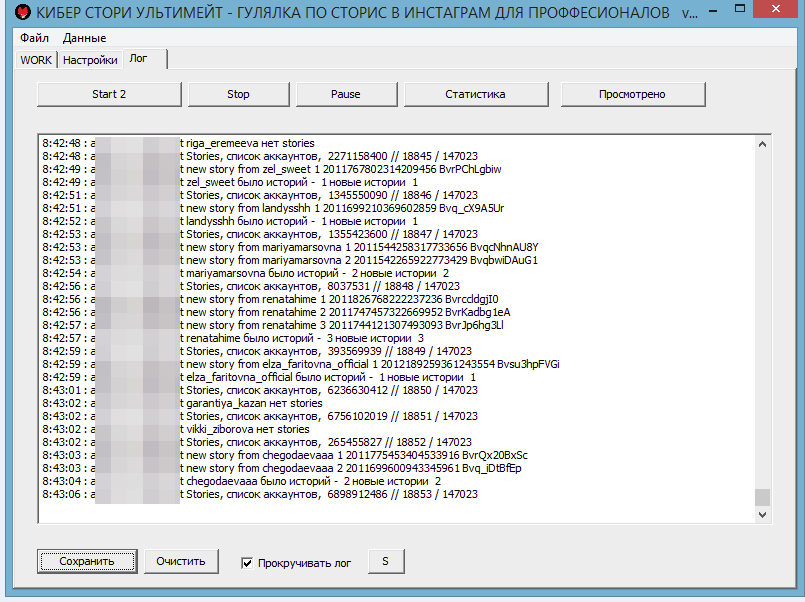This screenshot has height=602, width=805.
Task: Click the log scrollbar down arrow
Action: point(762,515)
